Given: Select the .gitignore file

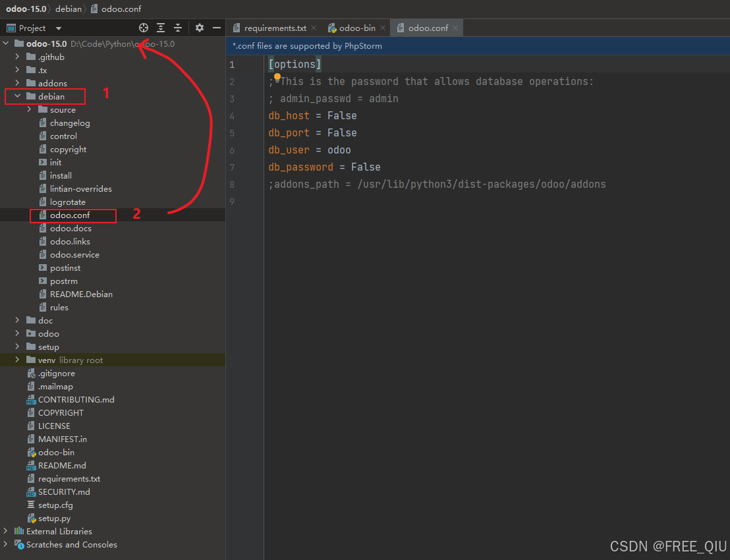Looking at the screenshot, I should (x=57, y=374).
